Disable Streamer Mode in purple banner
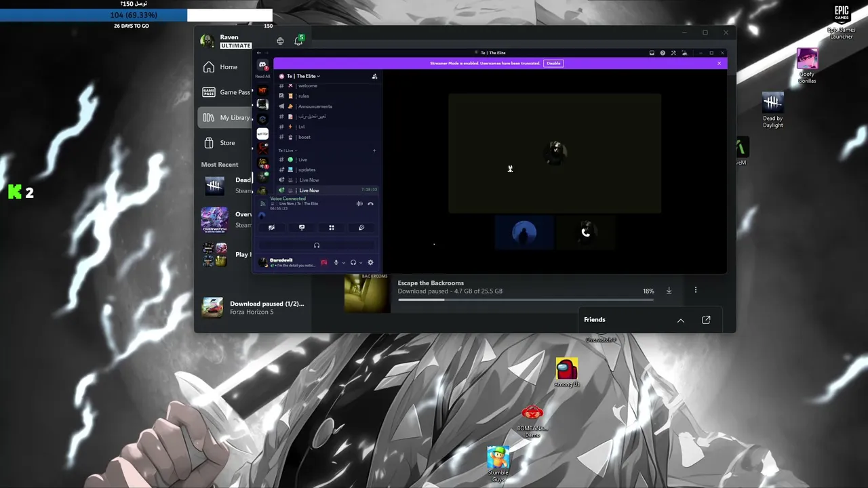 coord(553,63)
